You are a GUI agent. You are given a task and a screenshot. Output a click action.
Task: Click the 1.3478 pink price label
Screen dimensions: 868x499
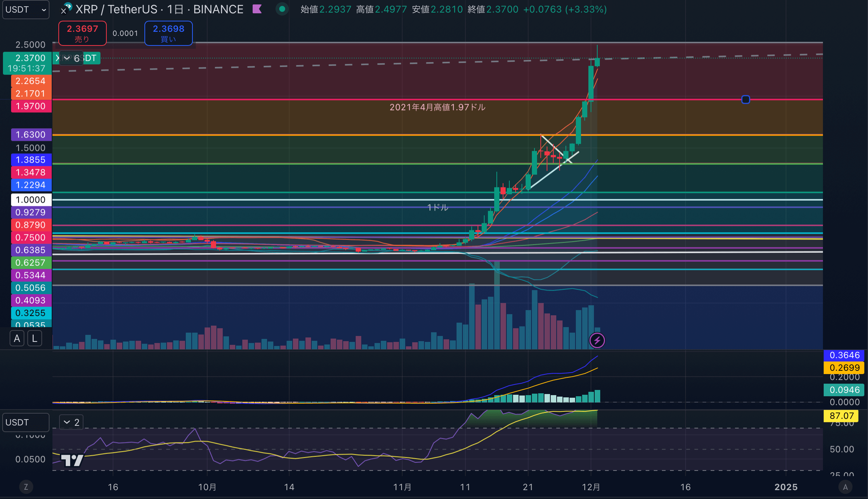31,172
